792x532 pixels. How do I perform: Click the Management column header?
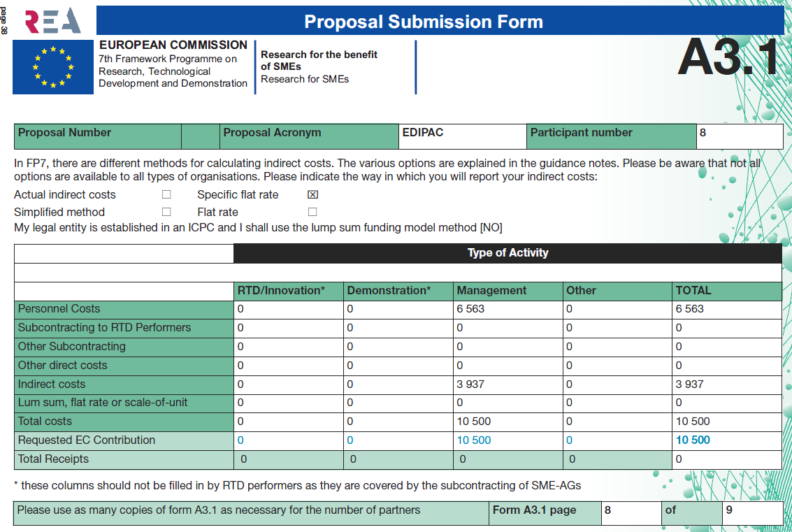(x=507, y=291)
